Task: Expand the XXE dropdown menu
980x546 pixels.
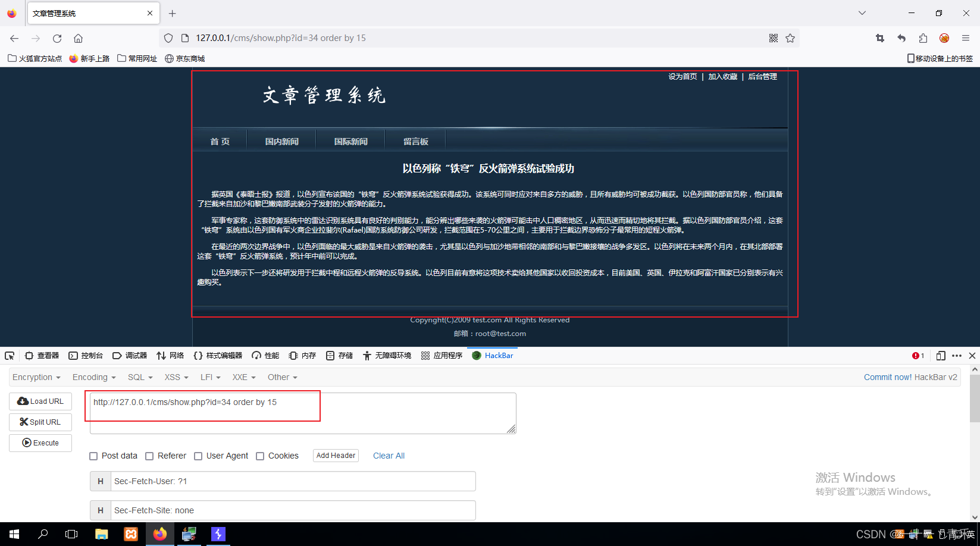Action: [244, 377]
